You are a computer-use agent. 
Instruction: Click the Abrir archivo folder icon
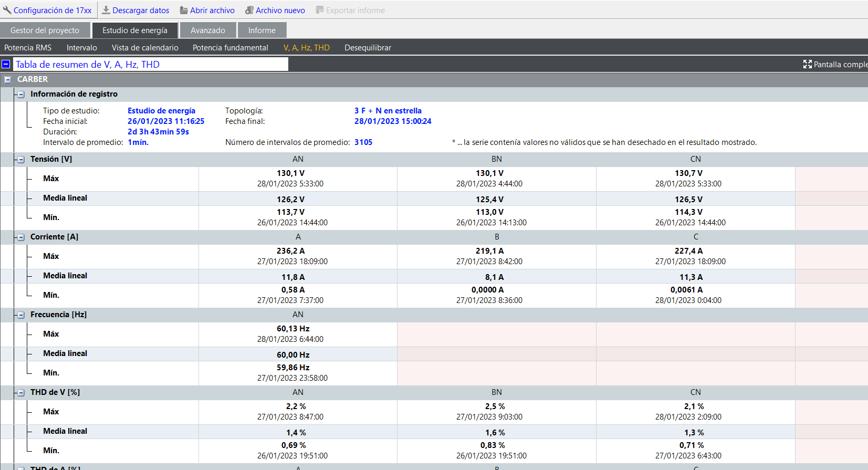tap(184, 10)
